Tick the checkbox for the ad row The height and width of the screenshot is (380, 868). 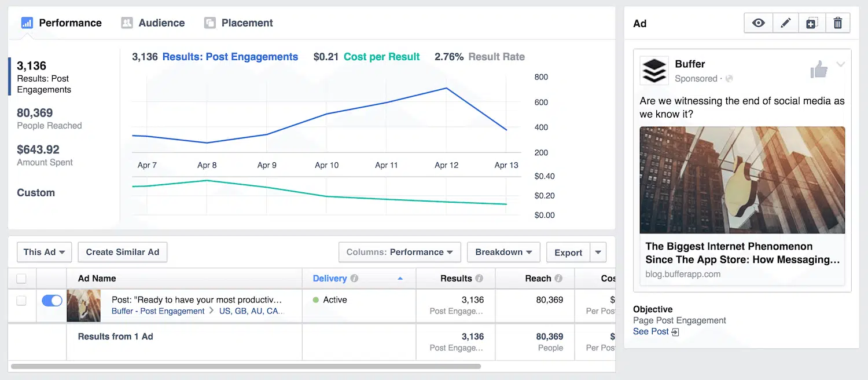[x=21, y=301]
